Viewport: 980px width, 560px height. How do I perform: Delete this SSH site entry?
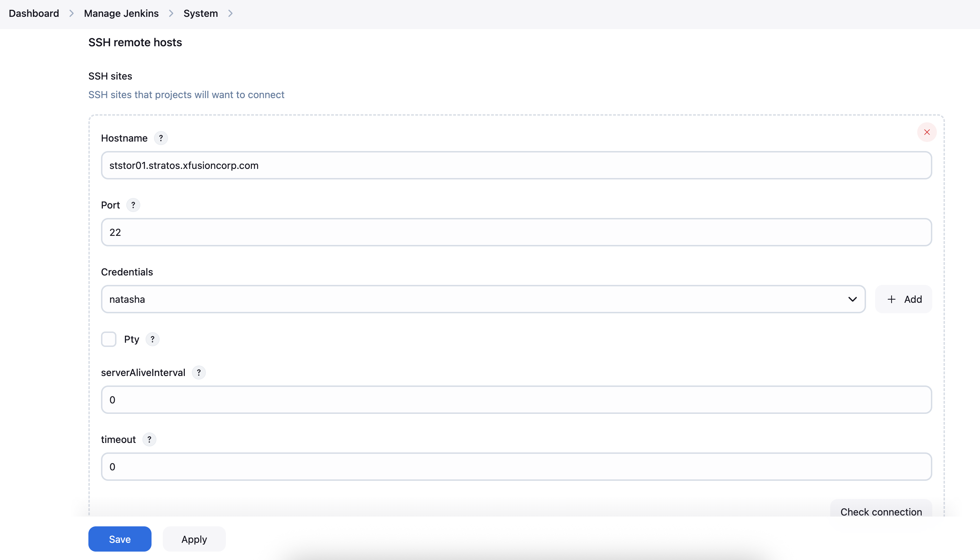927,132
